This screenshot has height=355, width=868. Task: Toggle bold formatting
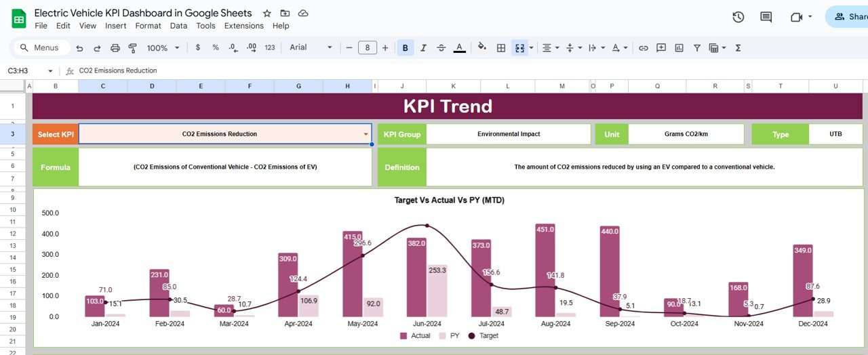406,48
